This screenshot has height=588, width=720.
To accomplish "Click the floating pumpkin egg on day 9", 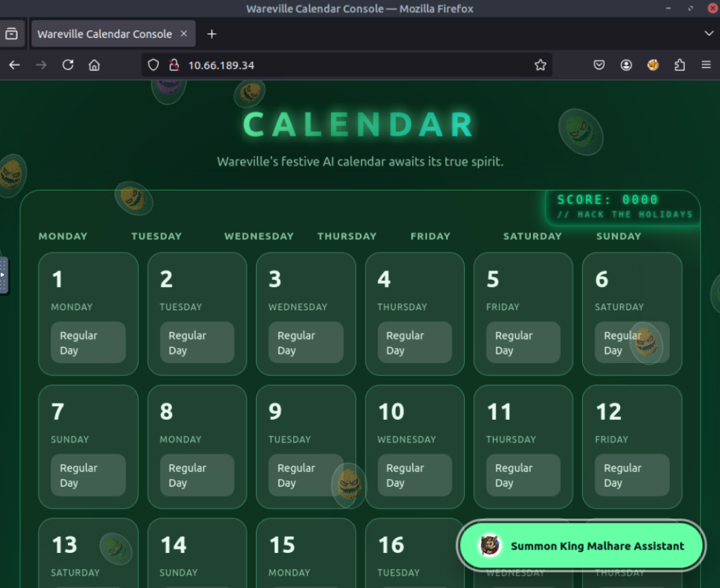I will pos(349,484).
